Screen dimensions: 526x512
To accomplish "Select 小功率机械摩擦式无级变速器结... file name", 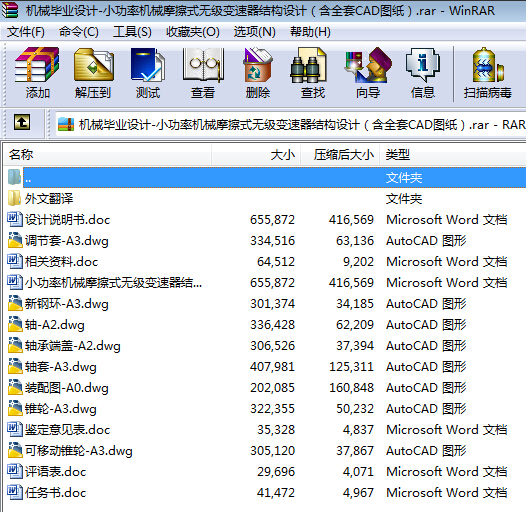I will coord(113,283).
